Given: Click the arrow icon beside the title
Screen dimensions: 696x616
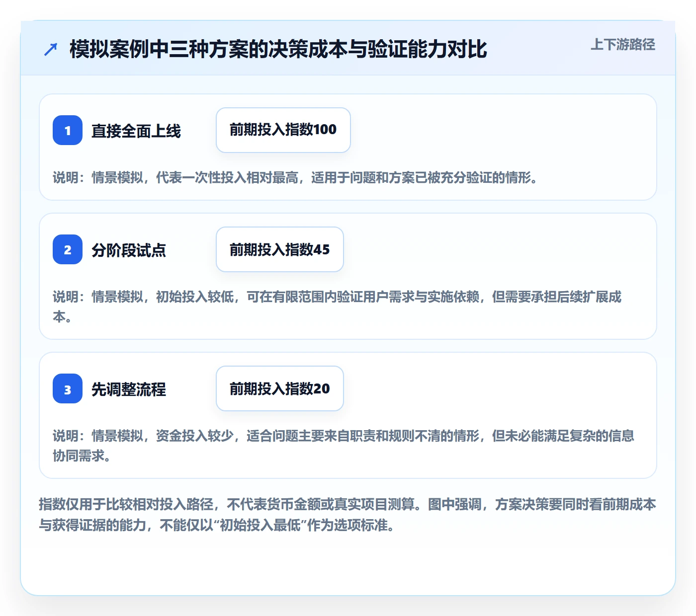Looking at the screenshot, I should (51, 49).
